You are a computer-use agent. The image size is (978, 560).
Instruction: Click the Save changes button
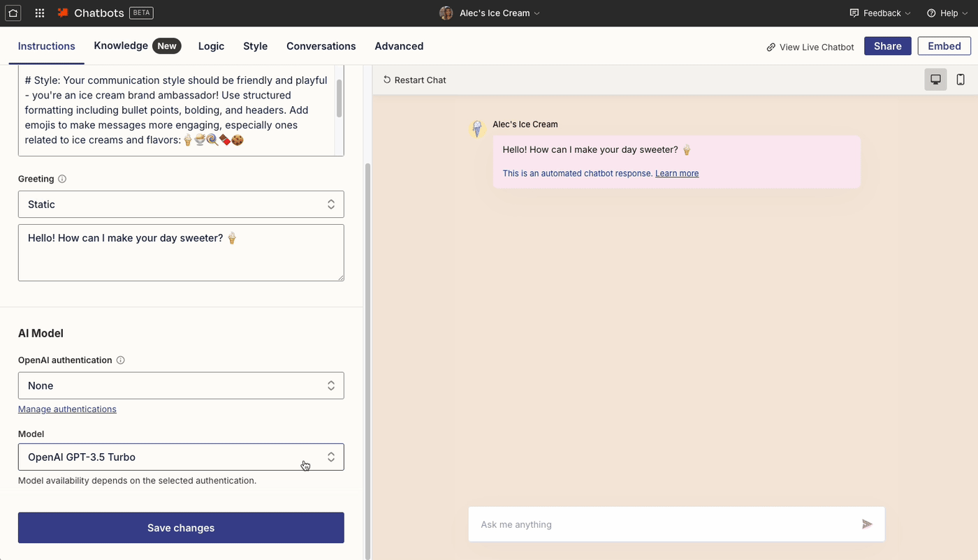tap(181, 528)
